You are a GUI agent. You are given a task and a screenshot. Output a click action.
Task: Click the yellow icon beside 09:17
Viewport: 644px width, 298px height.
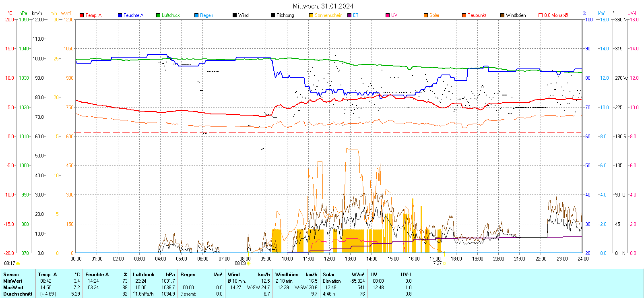tap(18, 263)
